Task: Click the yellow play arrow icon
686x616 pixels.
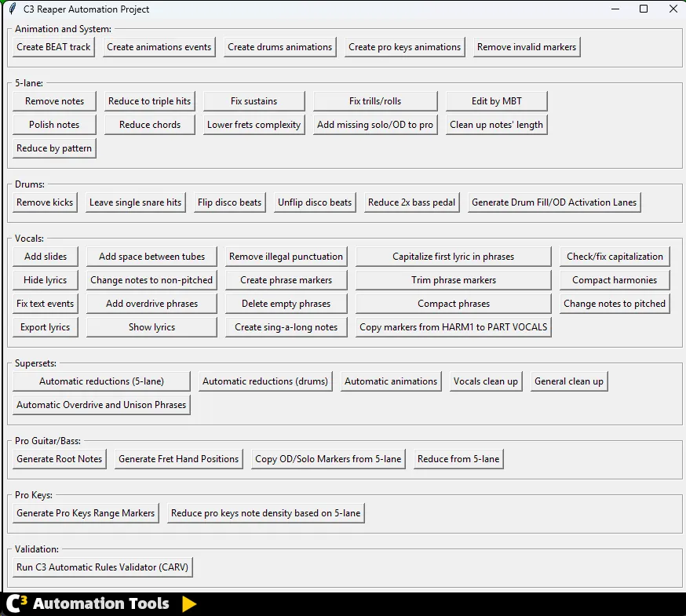Action: [x=189, y=603]
